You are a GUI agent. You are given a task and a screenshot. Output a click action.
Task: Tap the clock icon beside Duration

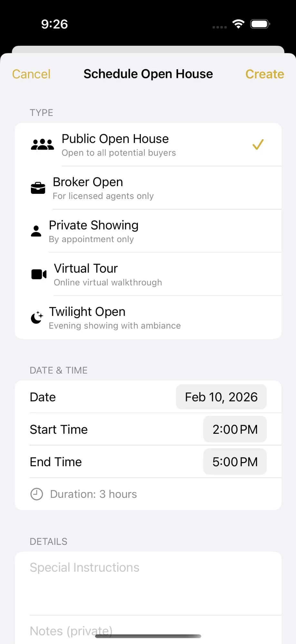point(37,494)
